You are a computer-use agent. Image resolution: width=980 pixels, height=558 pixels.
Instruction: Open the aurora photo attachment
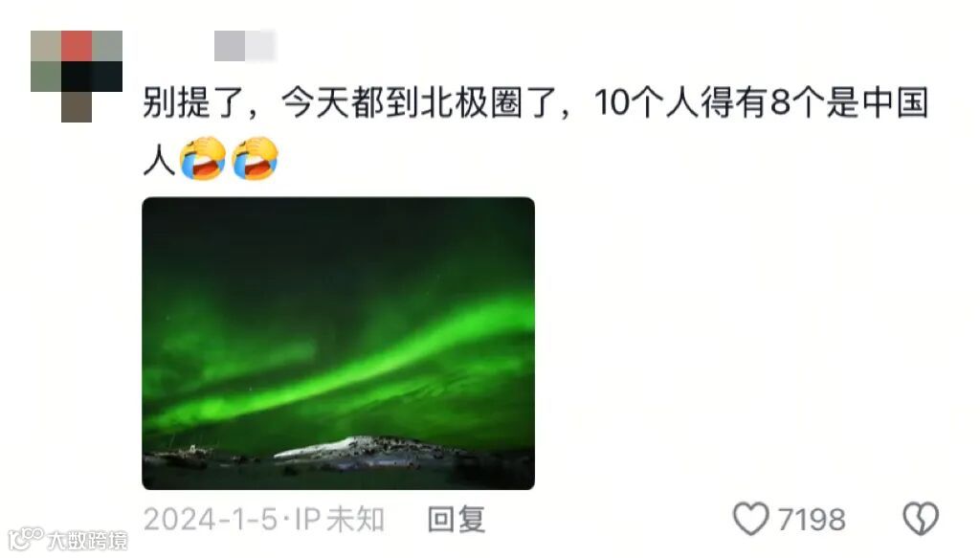pyautogui.click(x=338, y=343)
